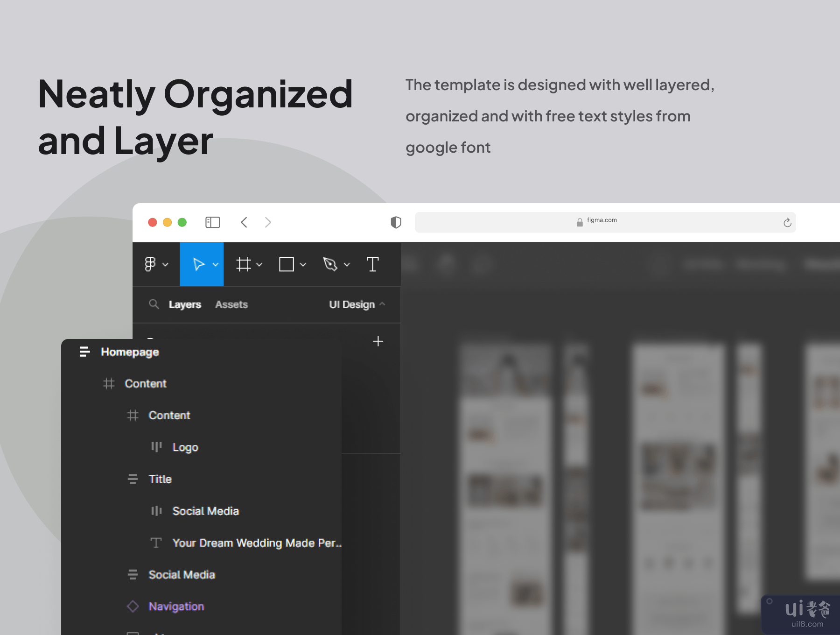
Task: Go back in browser history
Action: pyautogui.click(x=244, y=222)
